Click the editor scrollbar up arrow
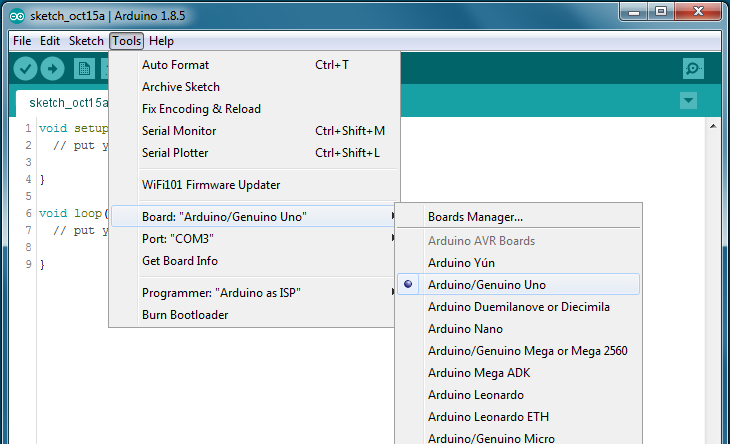Viewport: 730px width, 444px height. [713, 126]
